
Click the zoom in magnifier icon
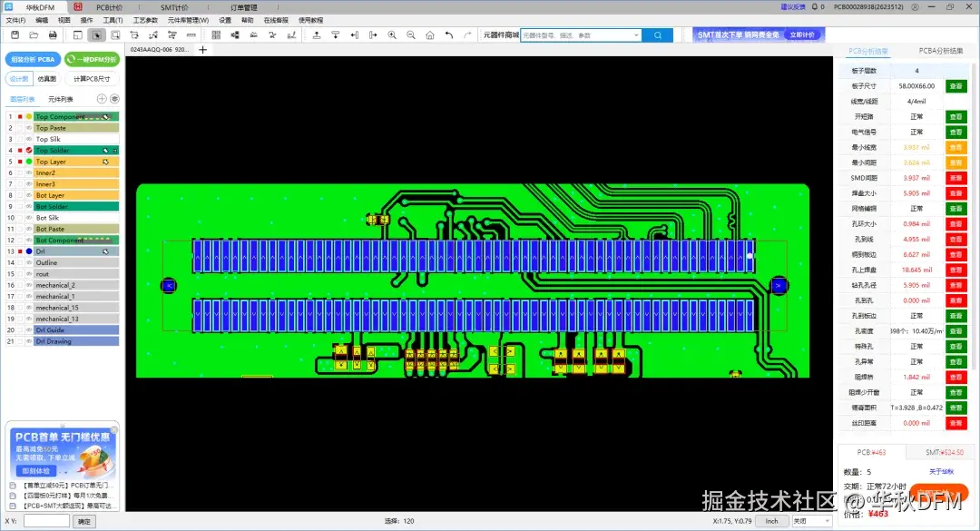pos(392,35)
